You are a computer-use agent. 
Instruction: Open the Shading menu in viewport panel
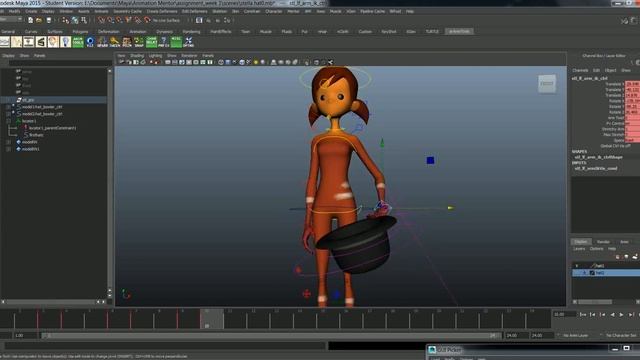(x=137, y=56)
